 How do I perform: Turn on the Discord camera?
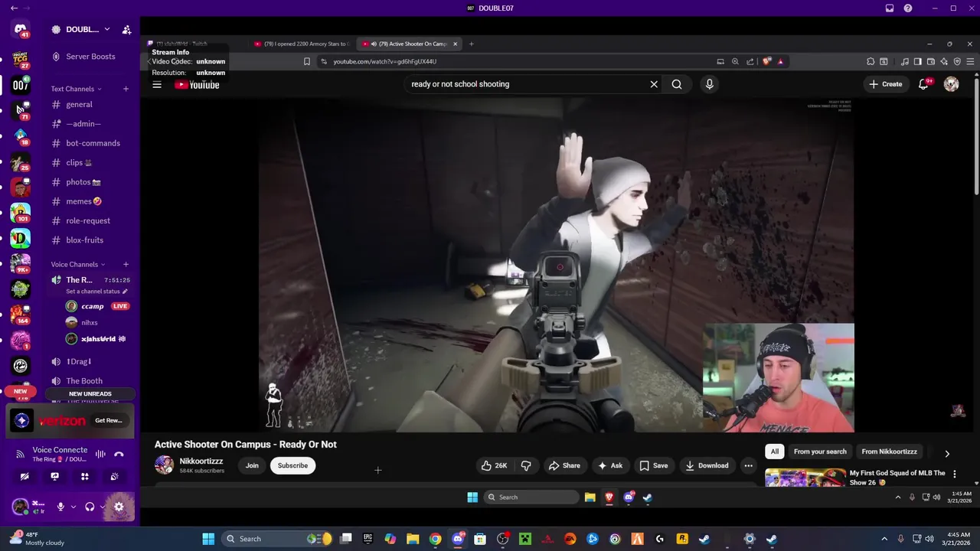(x=24, y=476)
